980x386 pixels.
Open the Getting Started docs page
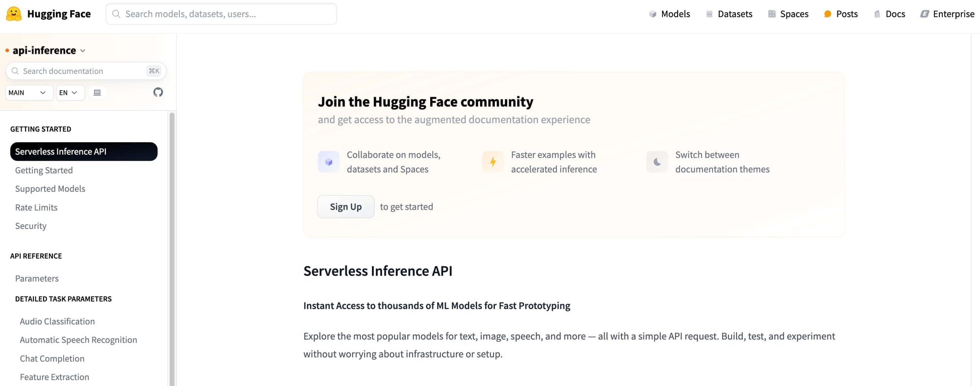pos(44,170)
